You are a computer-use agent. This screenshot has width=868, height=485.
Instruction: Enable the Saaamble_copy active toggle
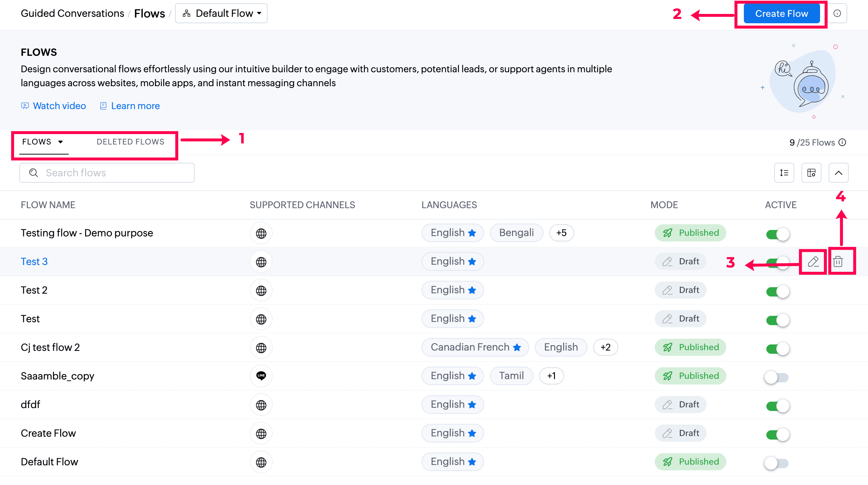(776, 377)
